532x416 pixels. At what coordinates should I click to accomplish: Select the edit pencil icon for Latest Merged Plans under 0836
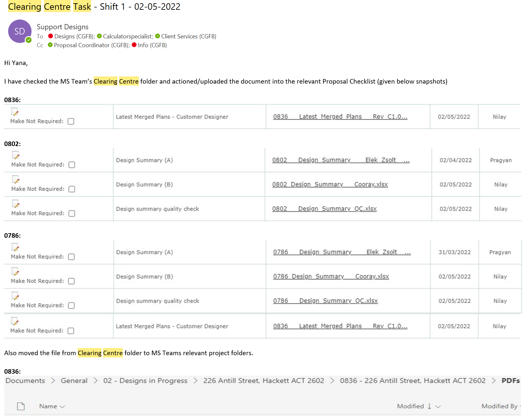(x=15, y=112)
